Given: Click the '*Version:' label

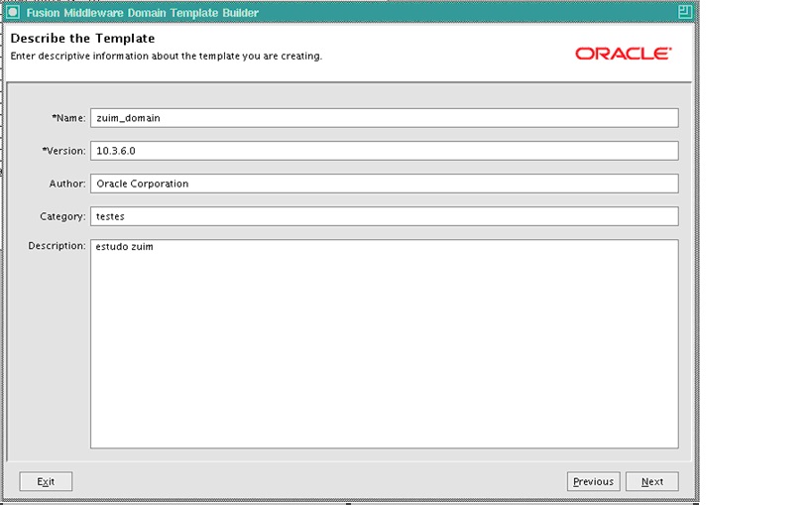Looking at the screenshot, I should tap(63, 151).
